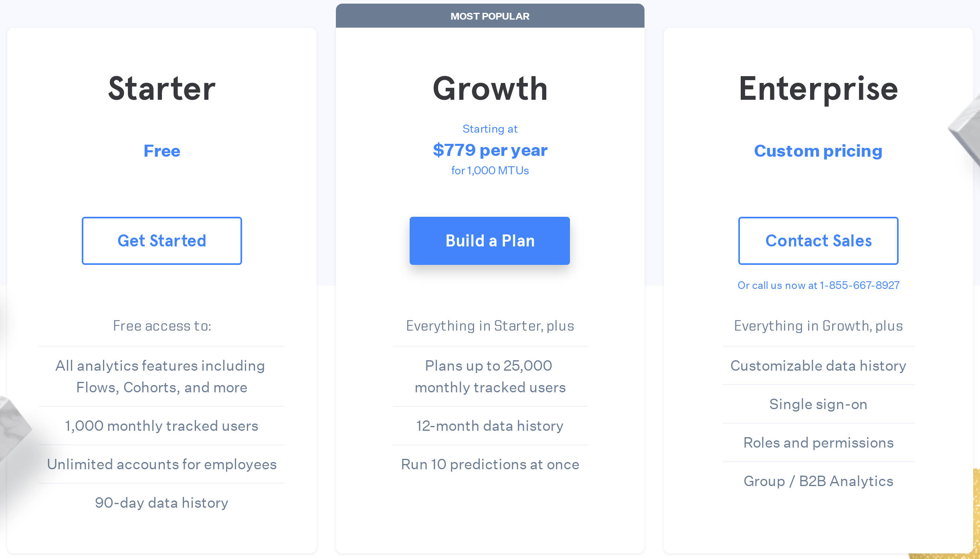Click the Get Started button
Image resolution: width=980 pixels, height=559 pixels.
[x=162, y=240]
